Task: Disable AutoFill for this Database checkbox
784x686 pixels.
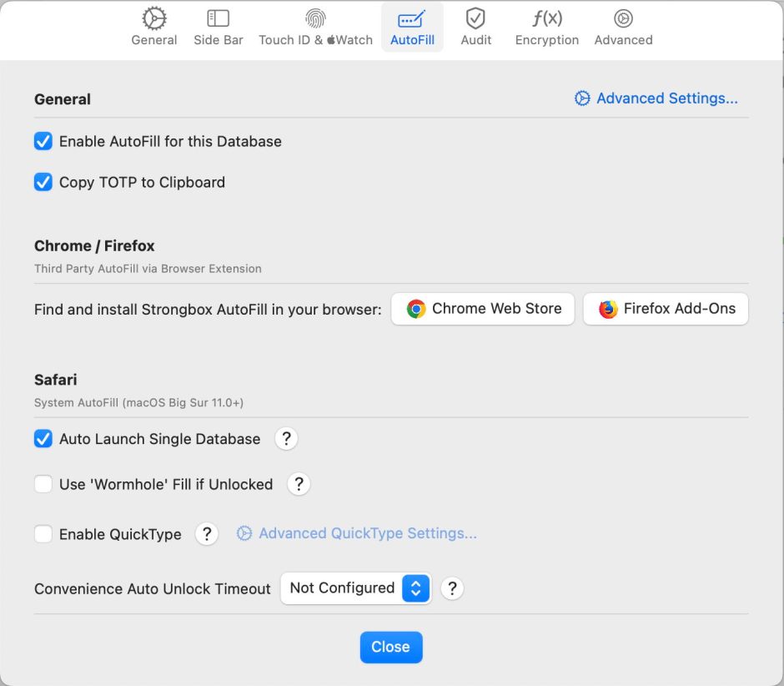Action: [x=43, y=142]
